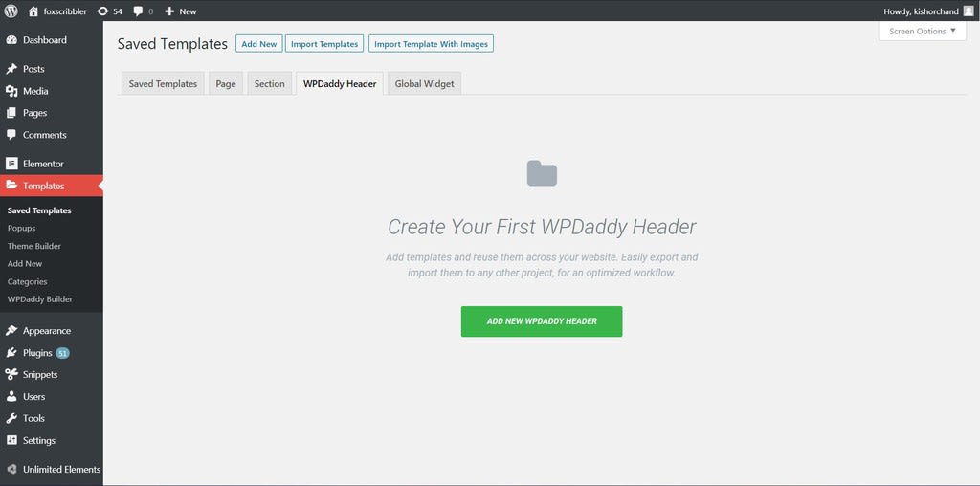Click the Unlimited Elements logo icon
980x486 pixels.
pos(11,469)
